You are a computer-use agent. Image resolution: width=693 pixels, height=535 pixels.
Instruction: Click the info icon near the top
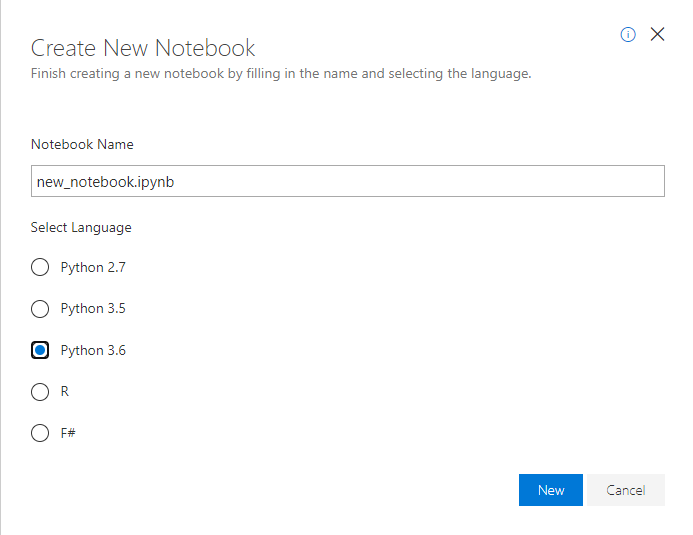click(628, 34)
